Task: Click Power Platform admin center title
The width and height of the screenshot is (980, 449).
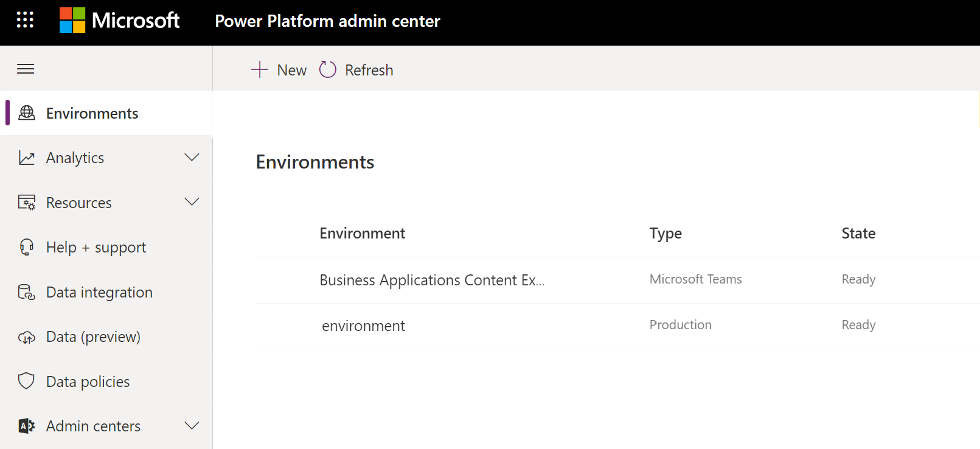Action: (x=327, y=21)
